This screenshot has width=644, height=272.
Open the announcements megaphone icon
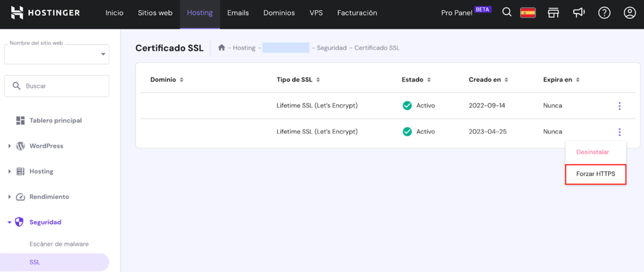[579, 13]
